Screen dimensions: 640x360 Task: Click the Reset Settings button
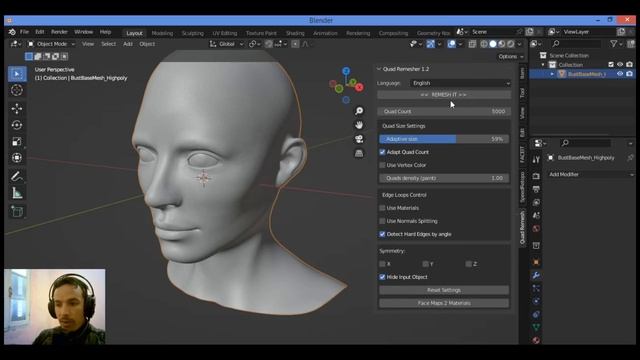coord(444,290)
